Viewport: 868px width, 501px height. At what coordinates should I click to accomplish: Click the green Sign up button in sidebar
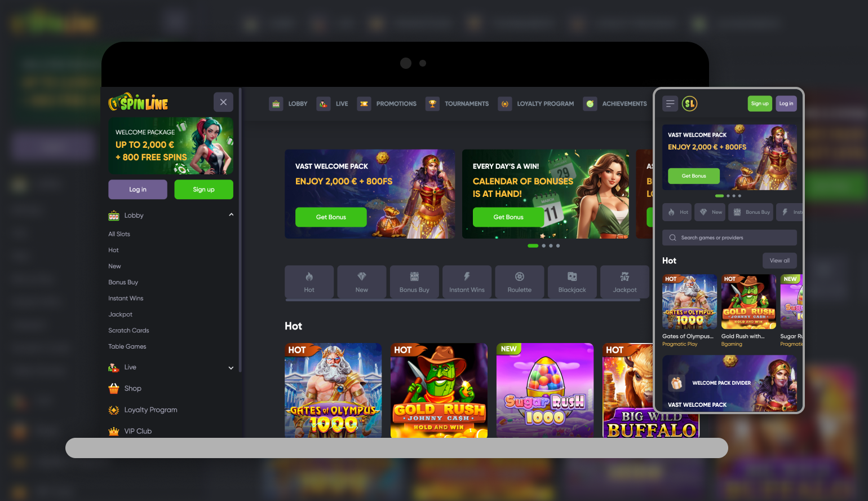click(203, 190)
